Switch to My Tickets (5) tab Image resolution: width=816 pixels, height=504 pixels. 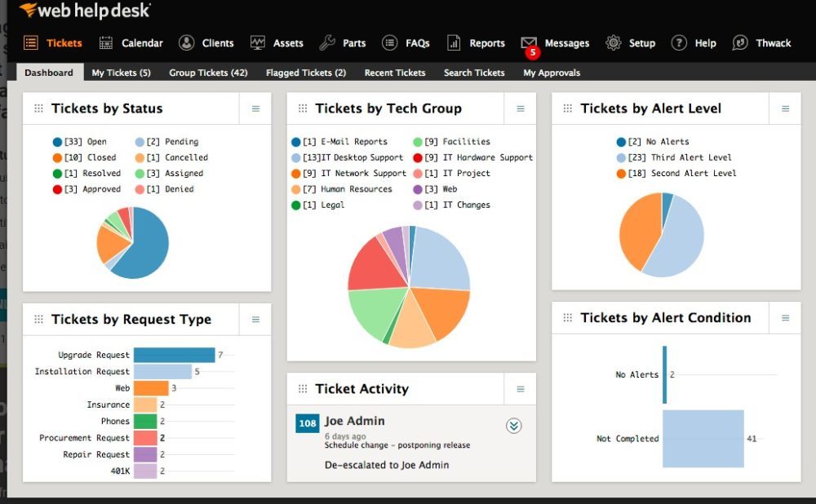coord(121,73)
